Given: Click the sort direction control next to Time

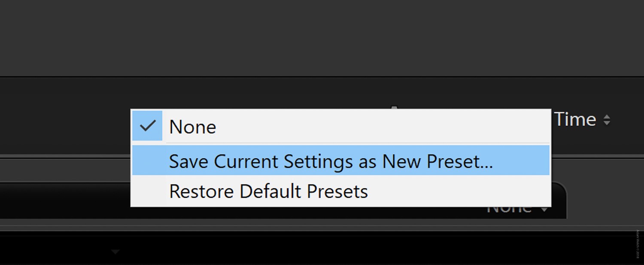Looking at the screenshot, I should (x=607, y=120).
